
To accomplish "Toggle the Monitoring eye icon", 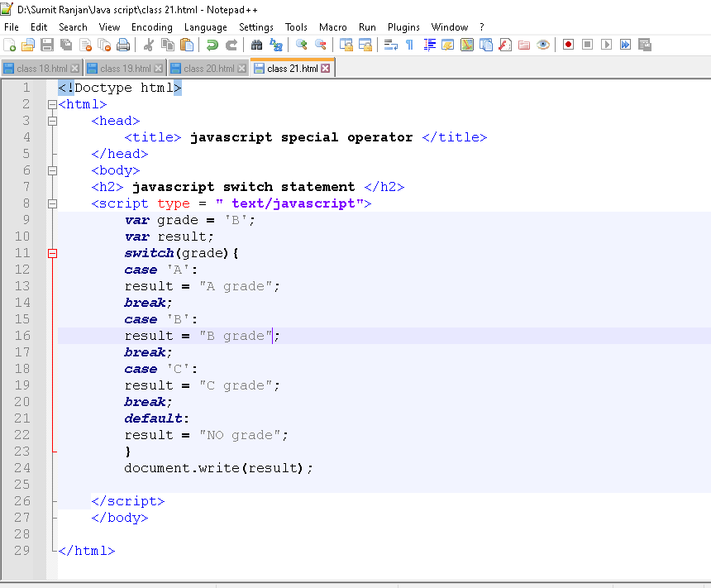I will (x=543, y=45).
